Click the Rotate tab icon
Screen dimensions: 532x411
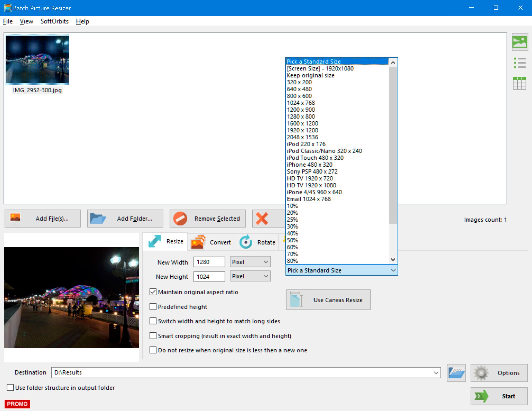pyautogui.click(x=246, y=242)
